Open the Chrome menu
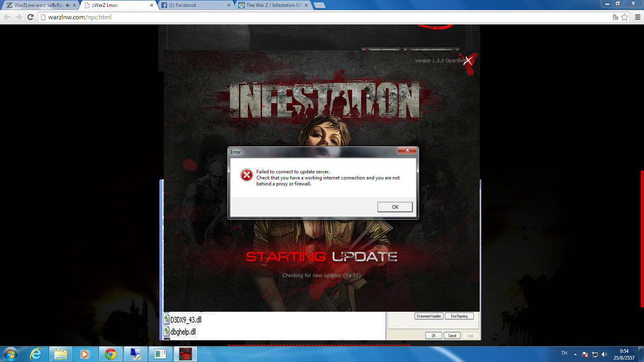Screen dimensions: 644x362 click(638, 17)
